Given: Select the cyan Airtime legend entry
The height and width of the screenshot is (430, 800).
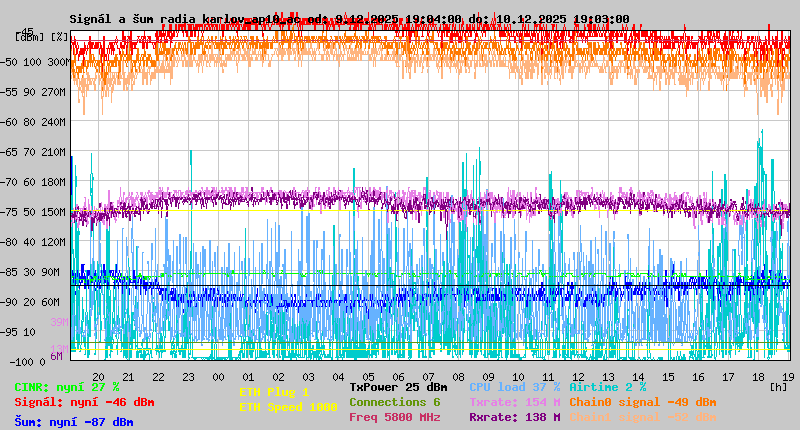Looking at the screenshot, I should [x=607, y=387].
